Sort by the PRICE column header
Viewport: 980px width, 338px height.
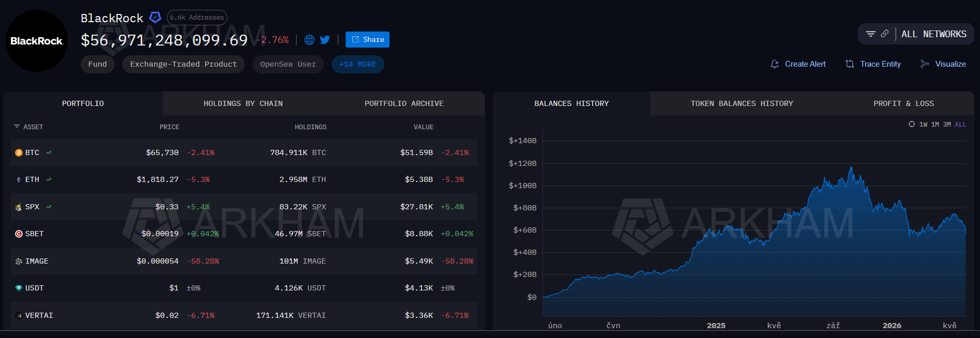point(169,127)
